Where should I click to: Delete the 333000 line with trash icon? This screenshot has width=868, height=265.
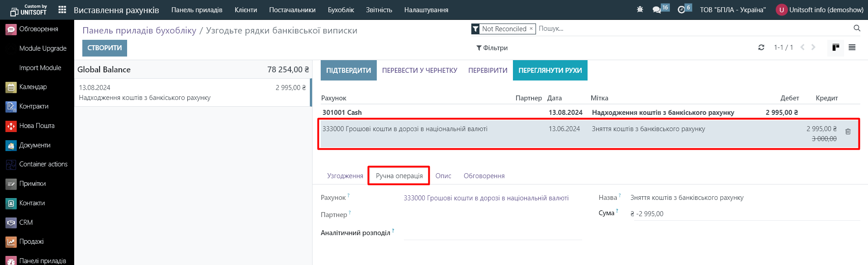848,132
